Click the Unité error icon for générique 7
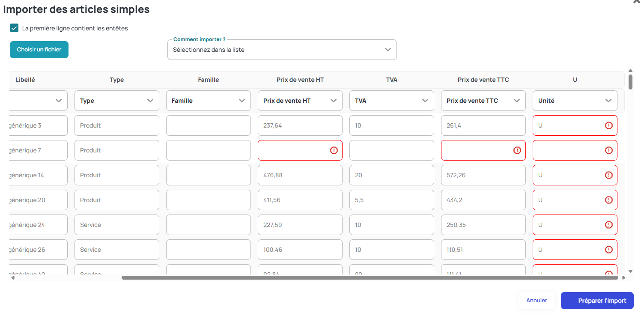 tap(608, 150)
